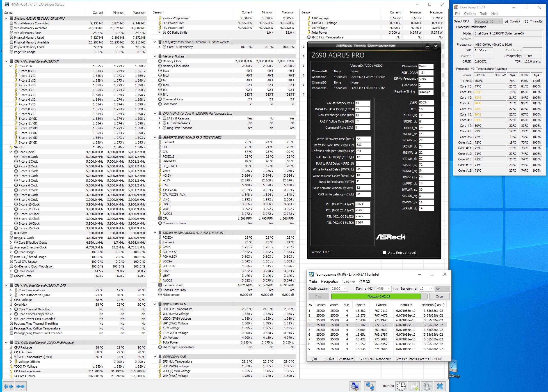
Task: Click the monitor with magnifier summary icon
Action: pos(355,386)
